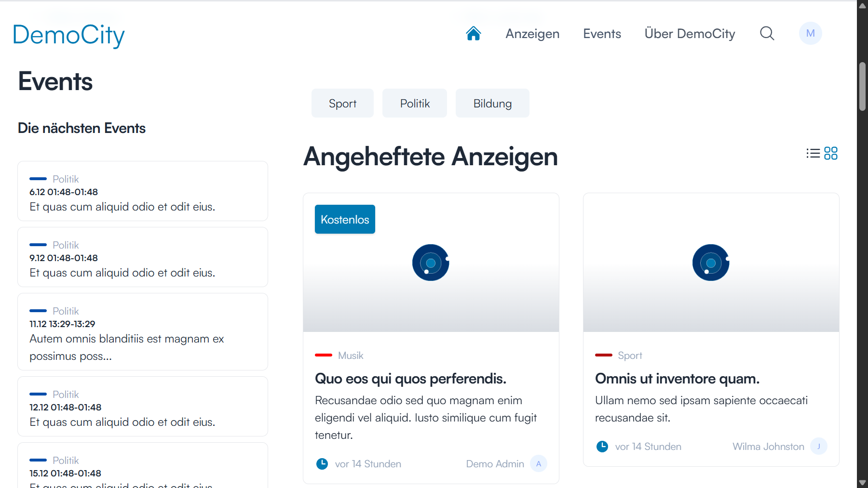Image resolution: width=868 pixels, height=488 pixels.
Task: Click the home icon in the navigation bar
Action: (x=473, y=33)
